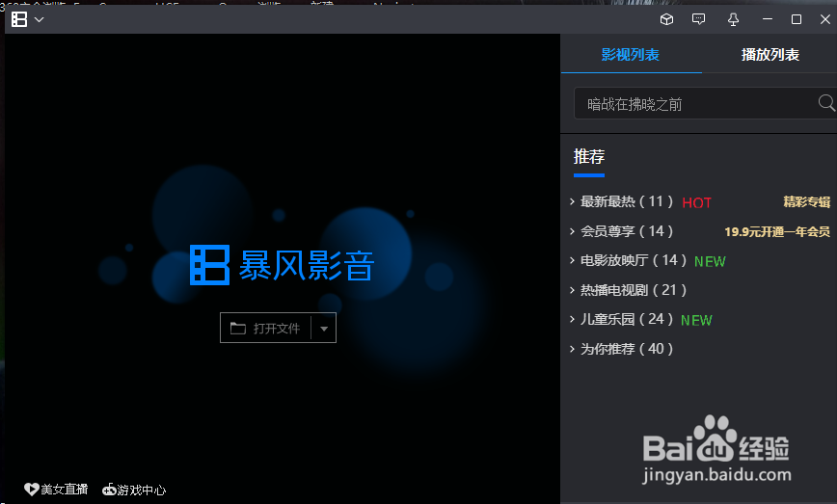Click the magnifier search icon
Screen dimensions: 837x504
coord(826,102)
